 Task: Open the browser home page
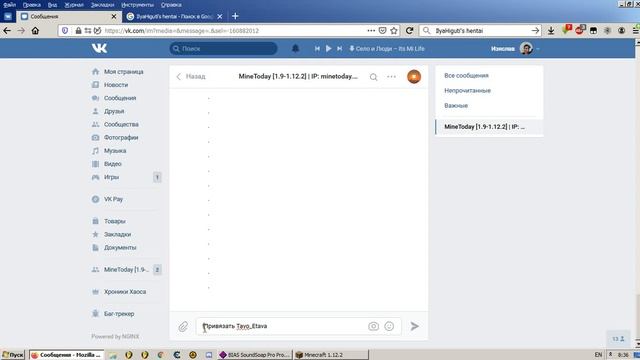35,31
